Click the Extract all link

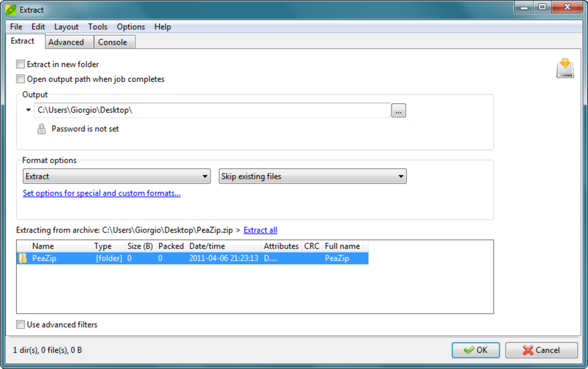tap(260, 230)
